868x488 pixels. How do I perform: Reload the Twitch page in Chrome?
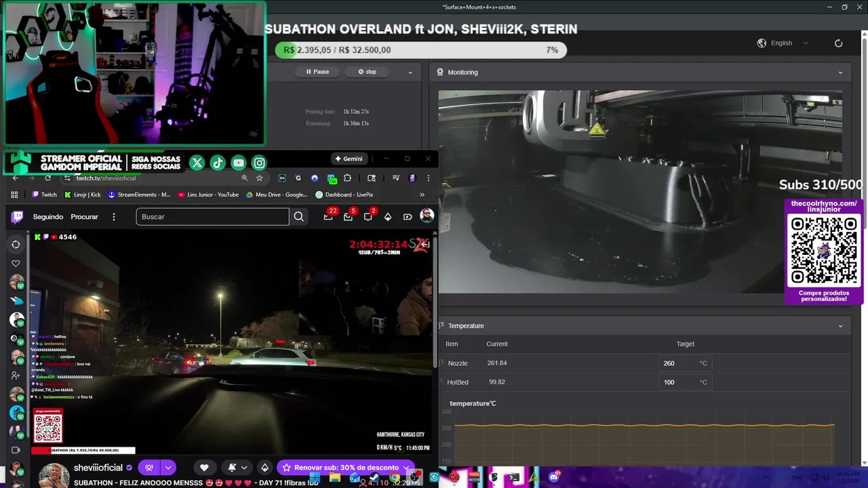47,178
